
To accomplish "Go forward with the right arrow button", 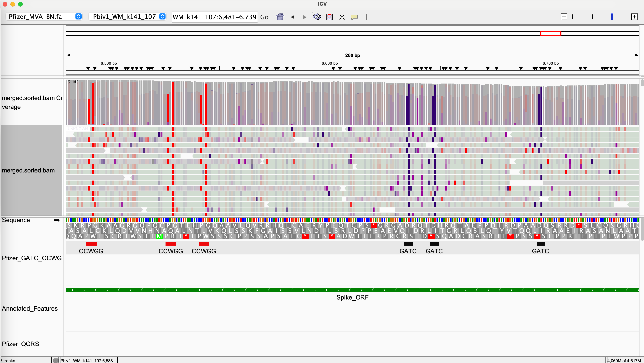I will [304, 17].
